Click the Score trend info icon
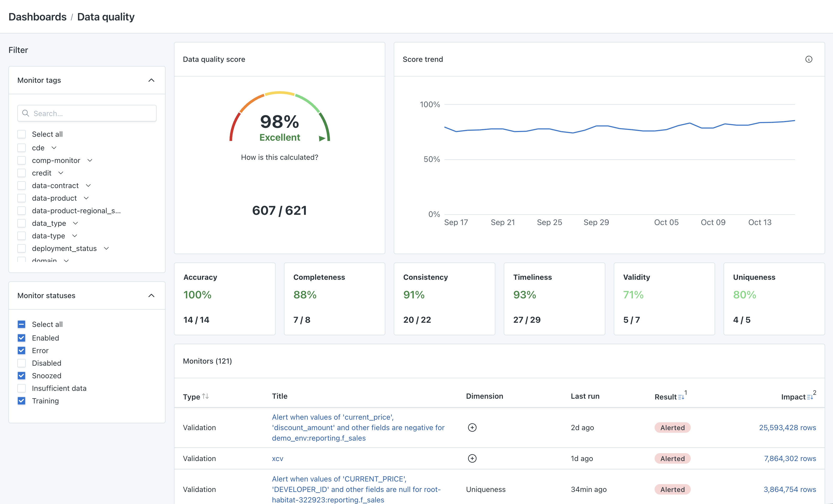The width and height of the screenshot is (833, 504). pyautogui.click(x=809, y=59)
